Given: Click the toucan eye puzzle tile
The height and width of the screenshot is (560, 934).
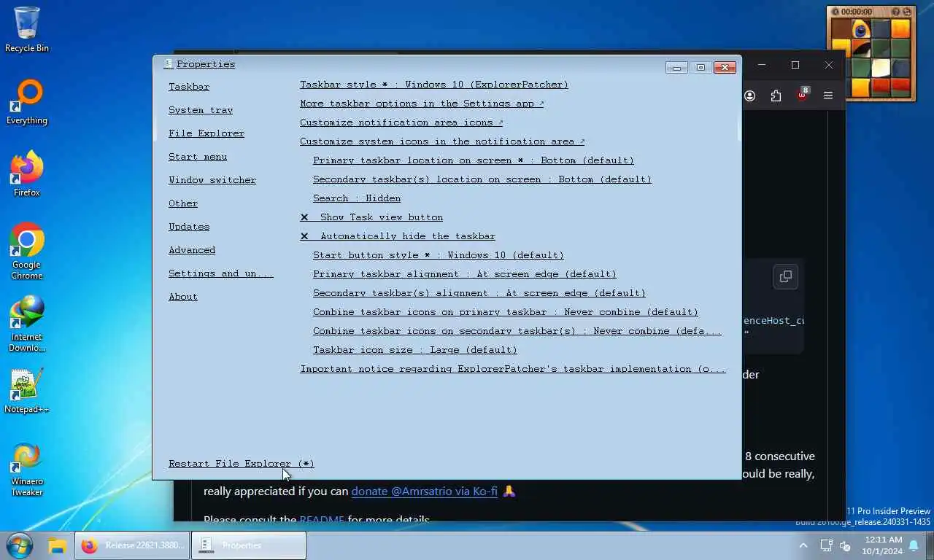Looking at the screenshot, I should point(861,29).
